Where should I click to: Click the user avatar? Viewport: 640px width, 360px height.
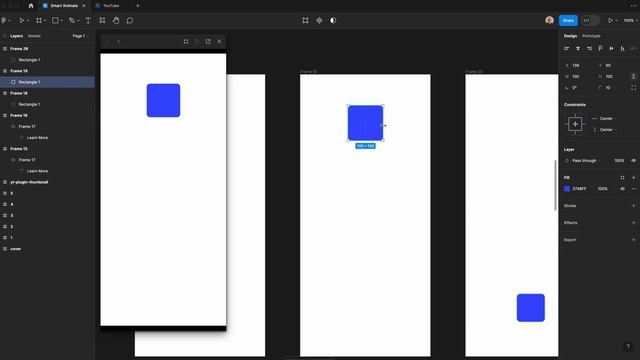(x=549, y=20)
